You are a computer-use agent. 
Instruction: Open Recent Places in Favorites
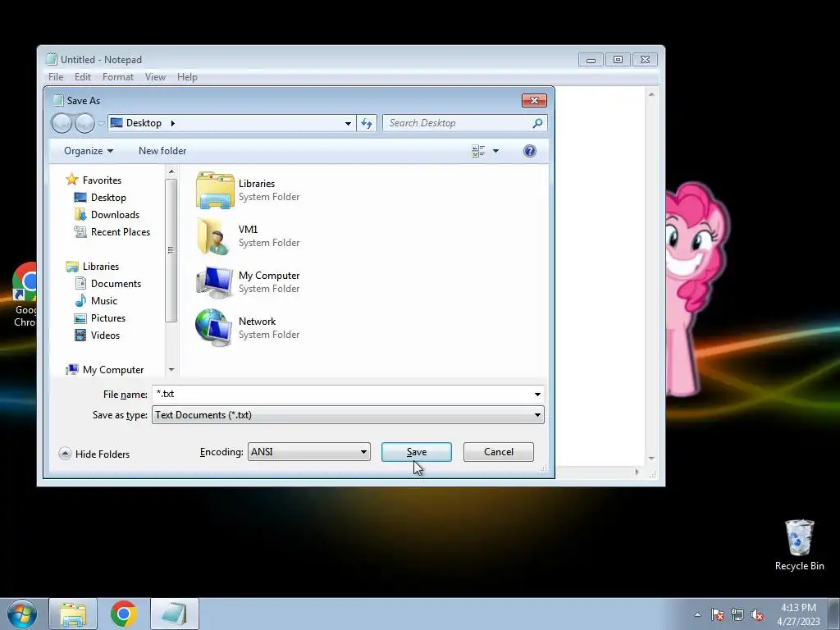click(x=120, y=232)
